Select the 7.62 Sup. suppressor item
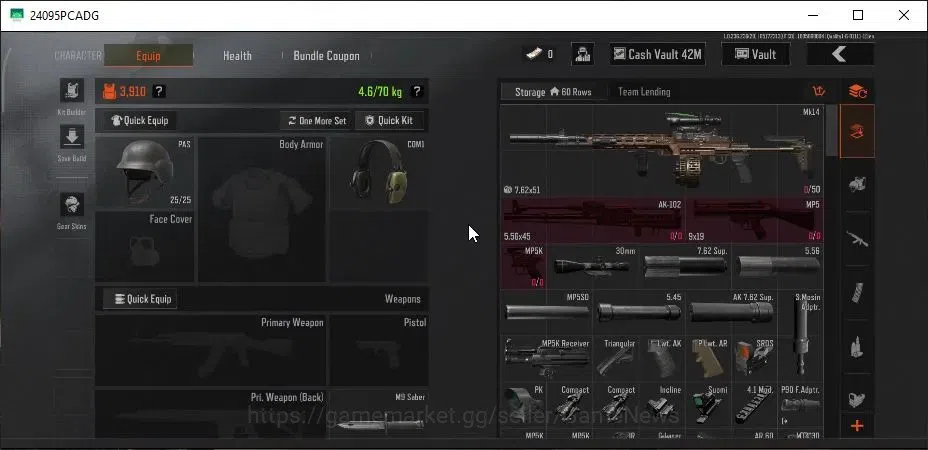Viewport: 928px width, 450px height. point(684,266)
